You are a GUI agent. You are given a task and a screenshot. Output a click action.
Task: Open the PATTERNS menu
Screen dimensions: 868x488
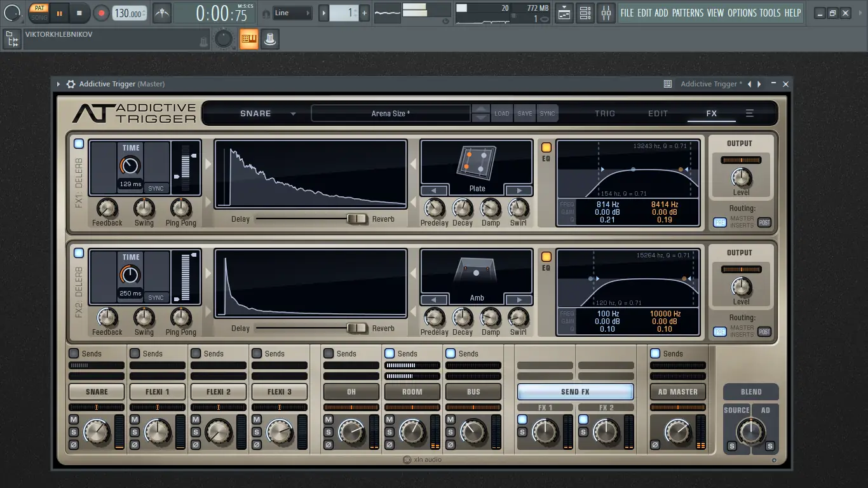pos(688,13)
